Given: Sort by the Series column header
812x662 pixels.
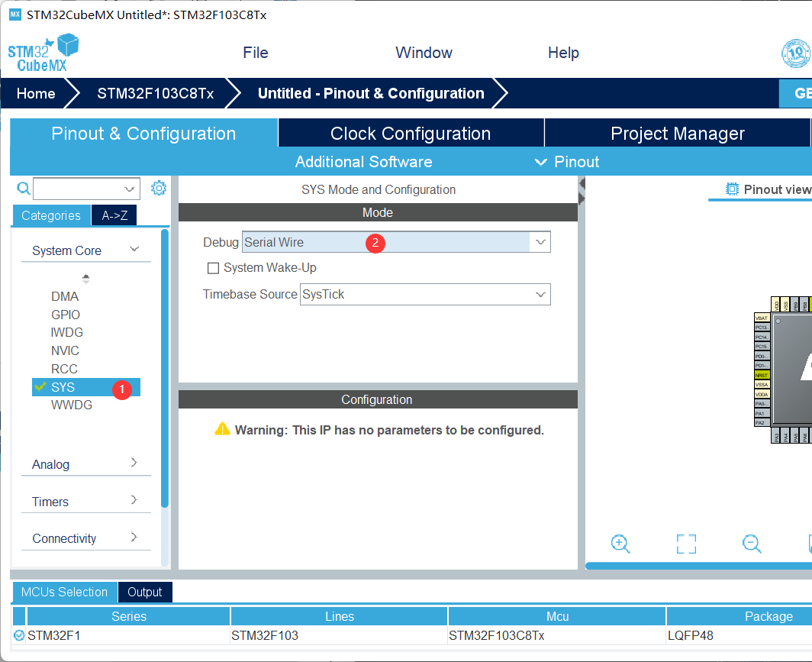Looking at the screenshot, I should pyautogui.click(x=129, y=616).
